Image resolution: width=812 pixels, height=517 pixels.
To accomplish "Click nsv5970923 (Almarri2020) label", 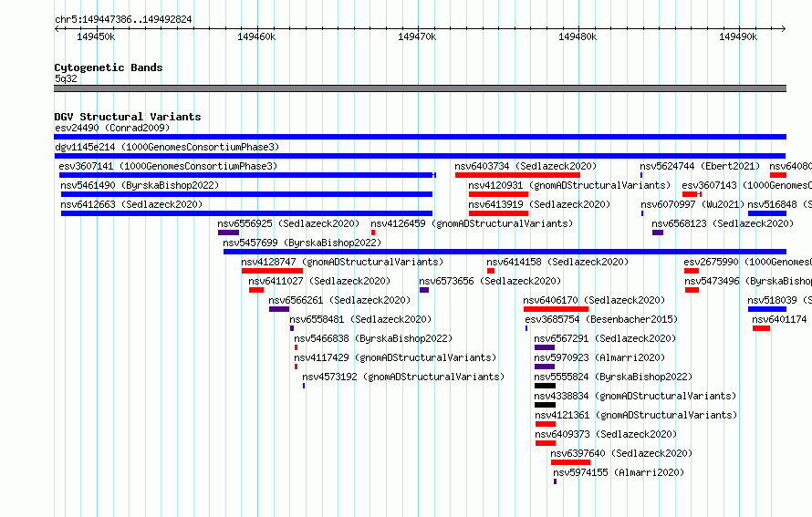I will pos(599,357).
